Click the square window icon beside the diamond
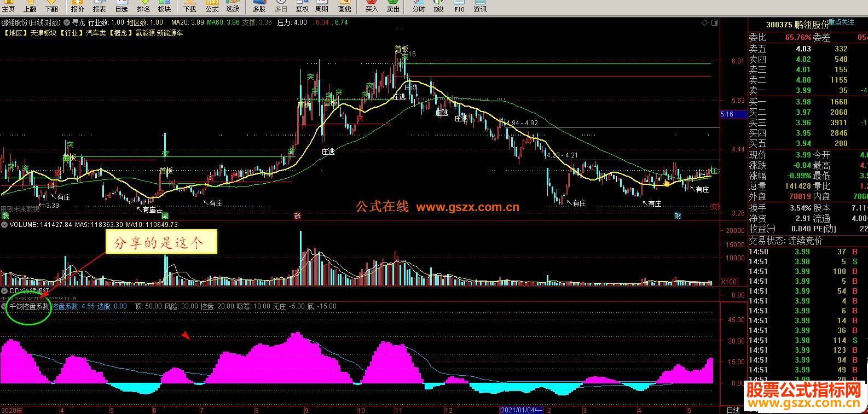The height and width of the screenshot is (414, 868). coord(714,23)
